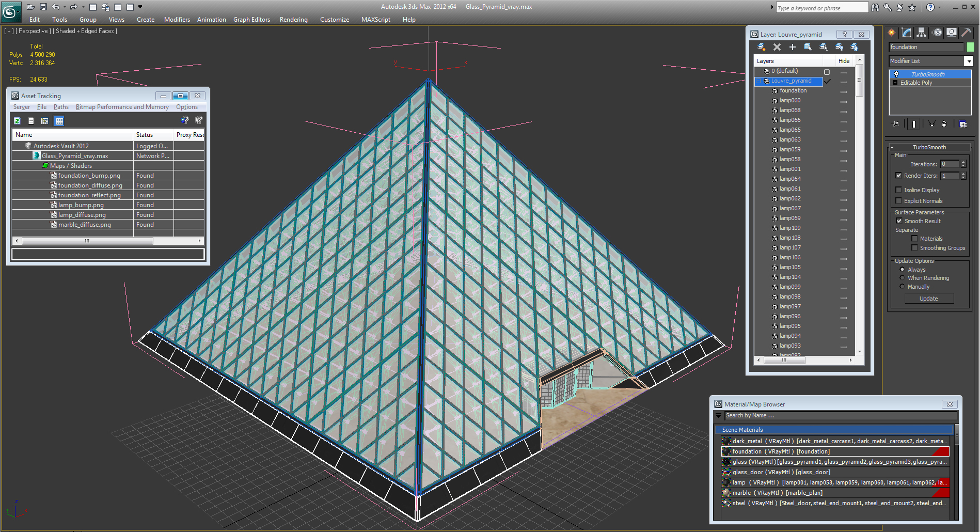The image size is (980, 532).
Task: Click Highlight Selected Objects' Layers icon
Action: 824,47
